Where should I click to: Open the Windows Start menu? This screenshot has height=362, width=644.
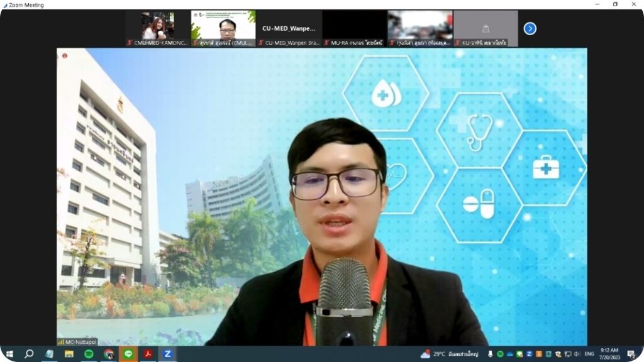(x=9, y=354)
